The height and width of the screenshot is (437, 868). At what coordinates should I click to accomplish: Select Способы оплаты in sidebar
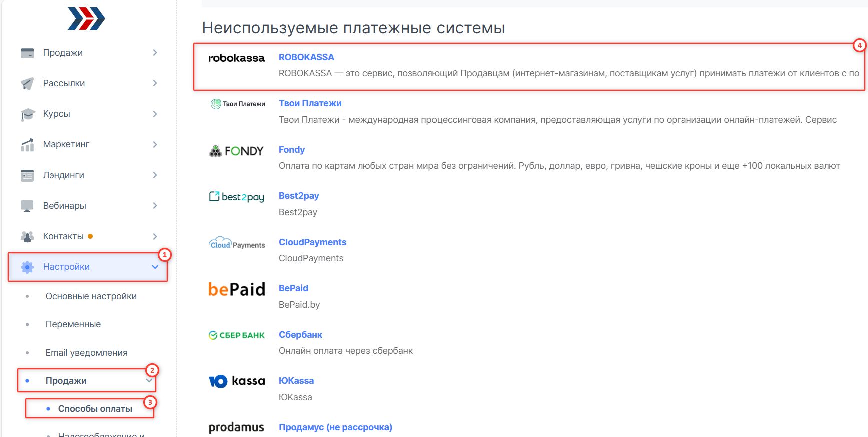[95, 409]
